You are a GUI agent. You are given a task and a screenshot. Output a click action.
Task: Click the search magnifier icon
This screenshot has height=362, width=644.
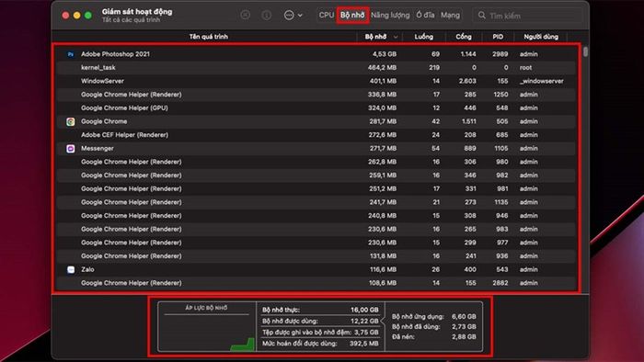pos(482,16)
